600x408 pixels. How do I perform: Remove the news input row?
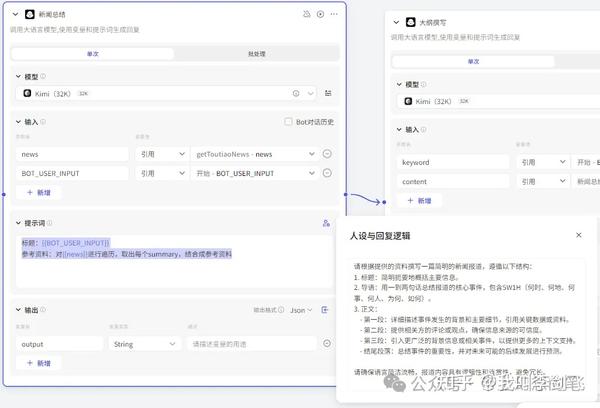(327, 154)
